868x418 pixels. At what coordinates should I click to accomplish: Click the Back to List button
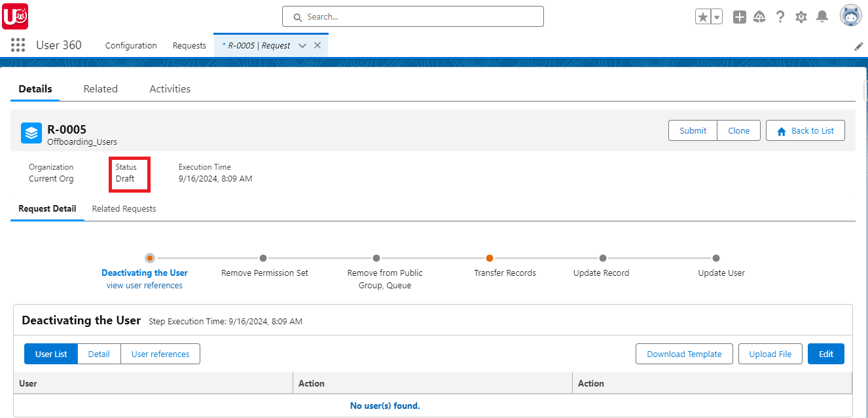click(x=805, y=130)
